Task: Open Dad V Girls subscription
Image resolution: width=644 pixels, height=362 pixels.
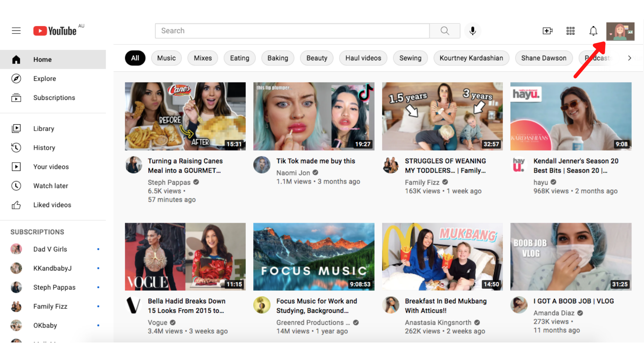Action: (x=53, y=249)
